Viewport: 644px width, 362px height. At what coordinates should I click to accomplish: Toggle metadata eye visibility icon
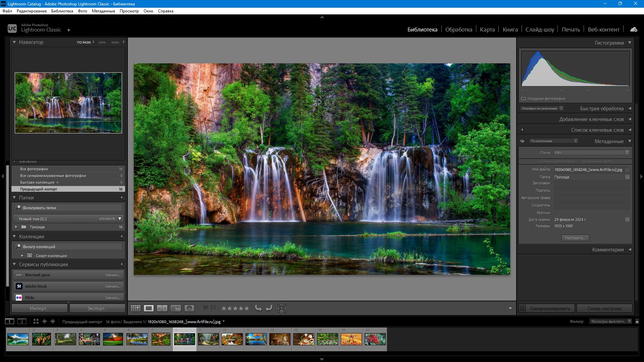[x=522, y=141]
